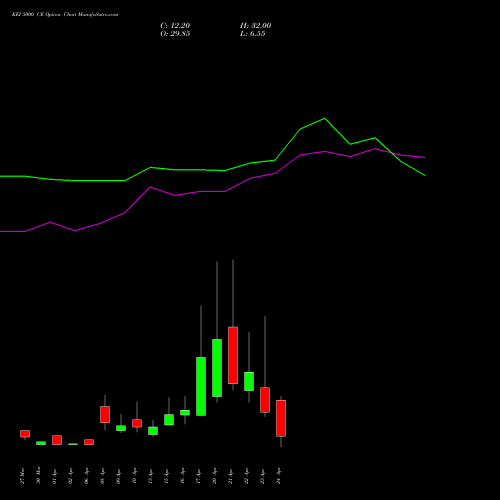Click the green candle for 15 Apr

[x=169, y=420]
